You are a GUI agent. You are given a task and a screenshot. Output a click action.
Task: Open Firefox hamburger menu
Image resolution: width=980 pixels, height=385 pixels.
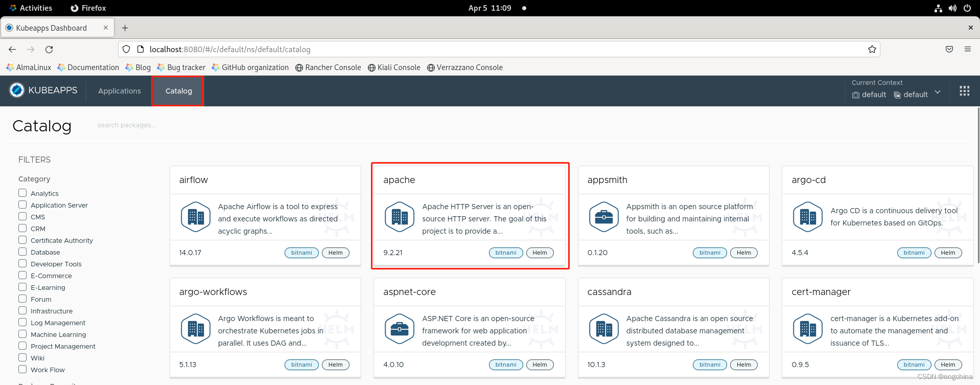[x=967, y=50]
